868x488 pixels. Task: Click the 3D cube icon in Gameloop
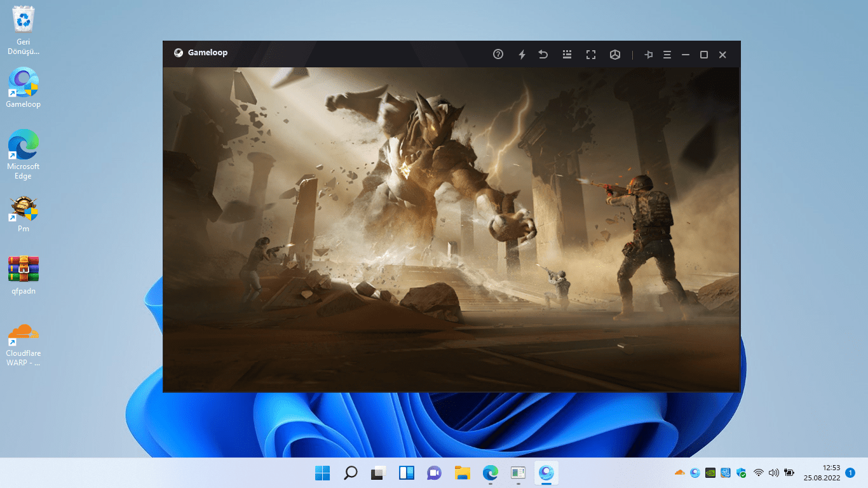615,55
